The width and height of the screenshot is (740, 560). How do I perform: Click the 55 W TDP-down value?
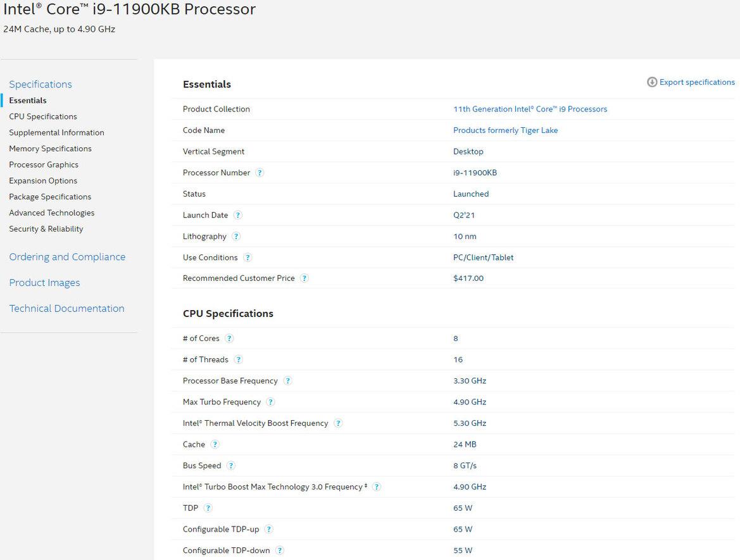point(463,551)
